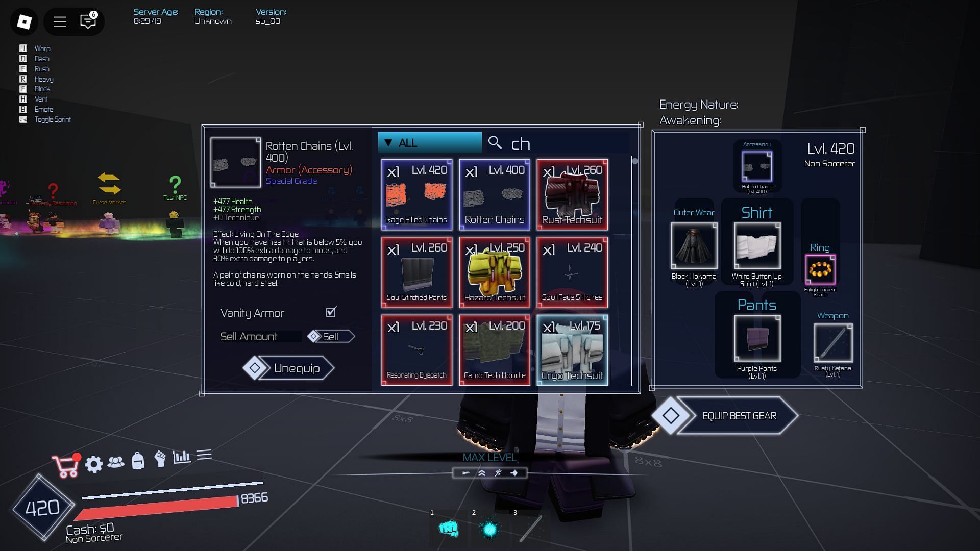This screenshot has height=551, width=980.
Task: Click the Emote ability icon
Action: pos(22,110)
